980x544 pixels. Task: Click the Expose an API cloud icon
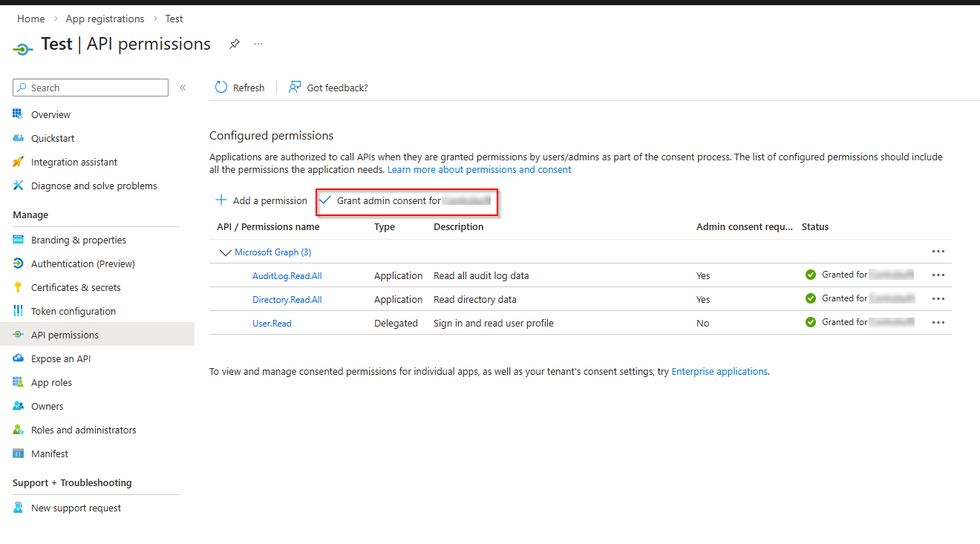coord(19,358)
